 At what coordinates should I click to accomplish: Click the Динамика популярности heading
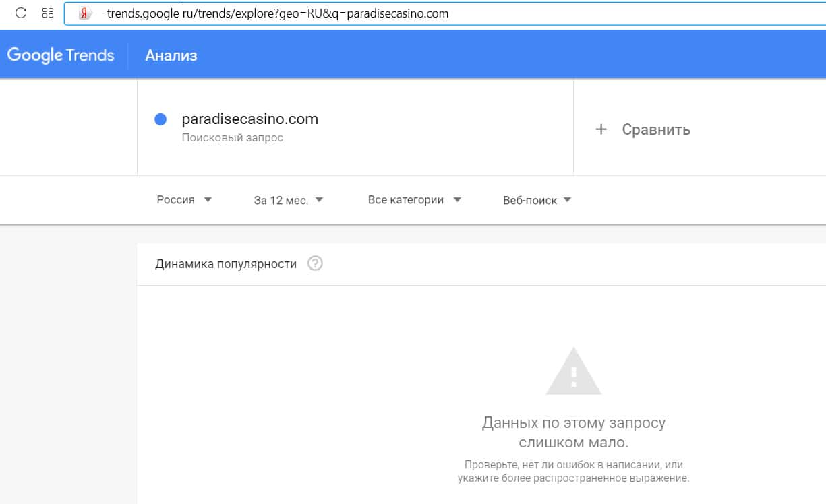(x=226, y=264)
